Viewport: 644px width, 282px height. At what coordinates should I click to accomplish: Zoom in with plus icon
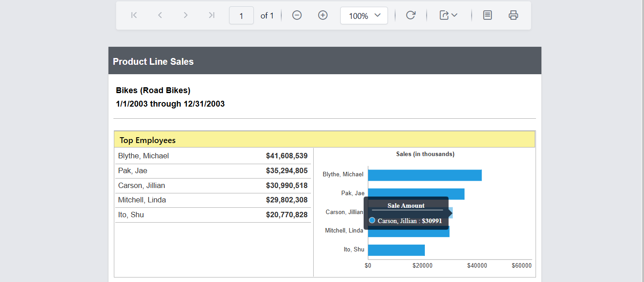coord(323,15)
